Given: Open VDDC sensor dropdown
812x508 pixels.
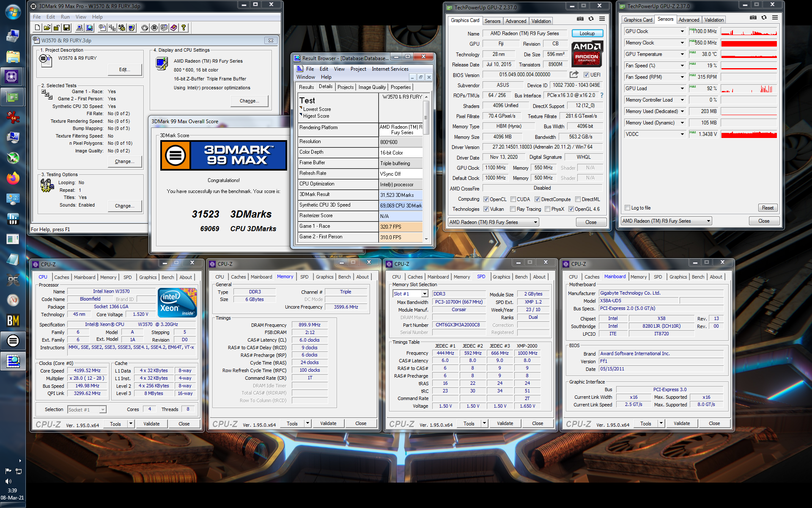Looking at the screenshot, I should tap(682, 134).
